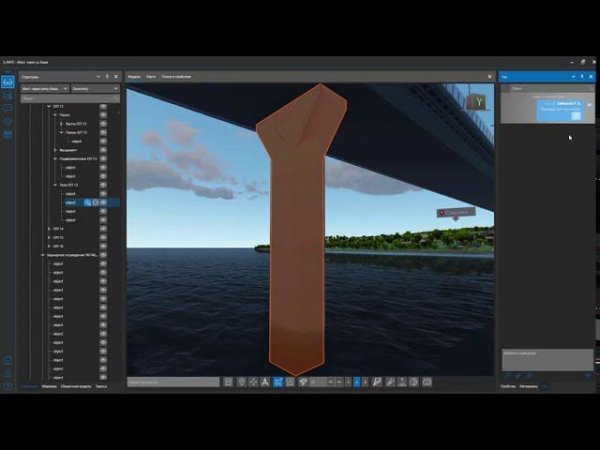Click first attachment icon under chat input
Viewport: 600px width, 450px height.
point(507,376)
